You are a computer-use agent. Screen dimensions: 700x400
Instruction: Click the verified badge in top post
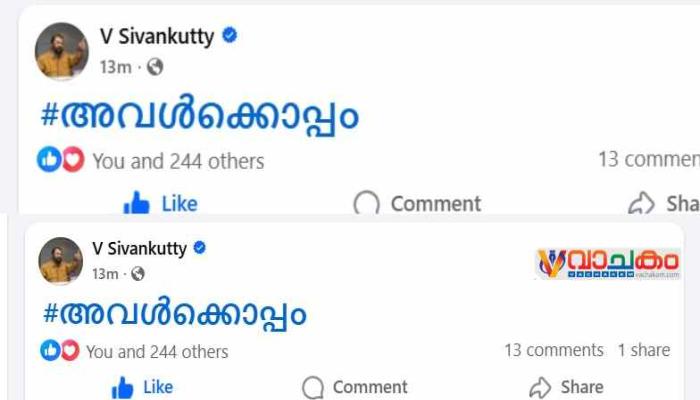[x=230, y=37]
